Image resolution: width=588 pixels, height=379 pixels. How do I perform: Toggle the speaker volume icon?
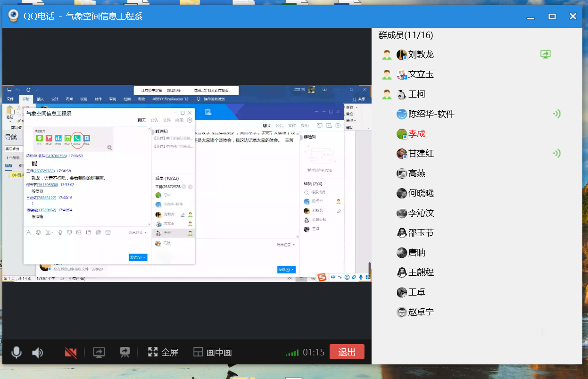tap(37, 352)
